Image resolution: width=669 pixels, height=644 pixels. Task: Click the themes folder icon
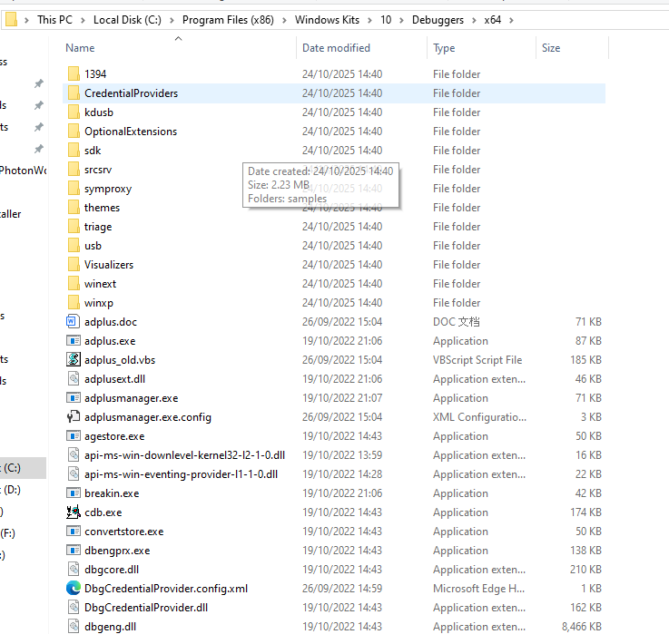point(74,207)
